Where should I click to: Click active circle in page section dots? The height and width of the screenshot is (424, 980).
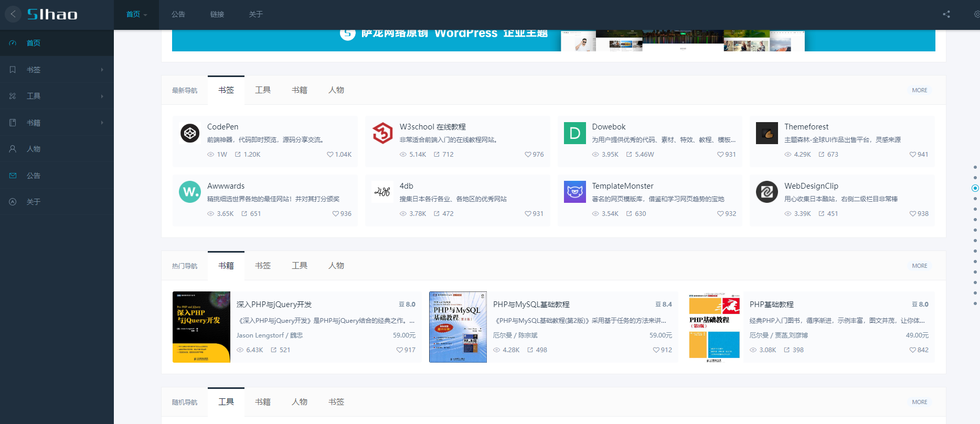[x=975, y=188]
